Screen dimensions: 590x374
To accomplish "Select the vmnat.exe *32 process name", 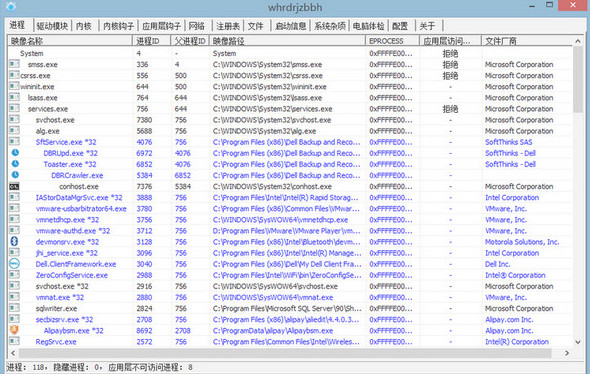I will [60, 297].
